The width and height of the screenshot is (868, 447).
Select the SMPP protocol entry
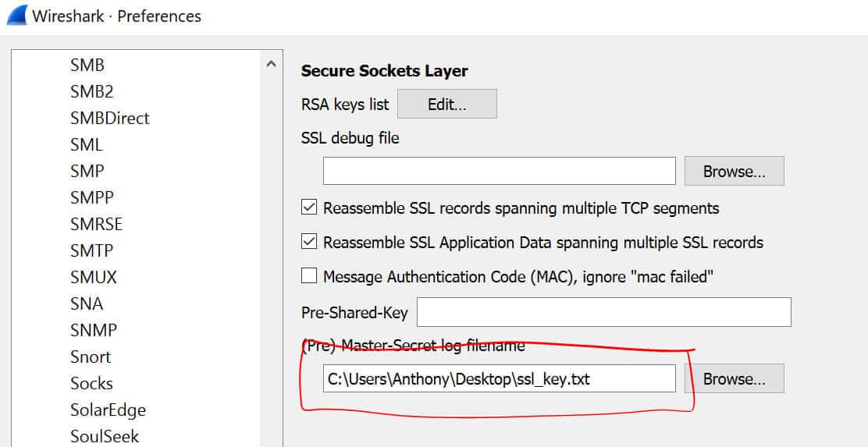91,197
